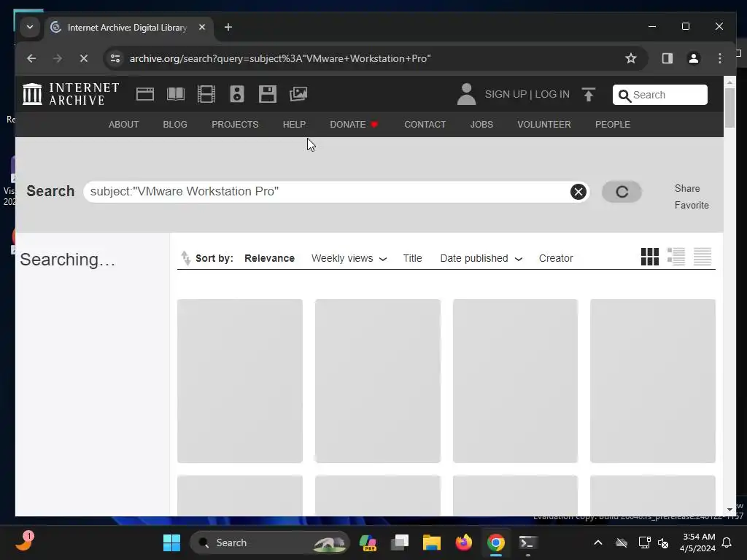Open Chrome three-dot menu
The width and height of the screenshot is (747, 560).
click(x=720, y=58)
